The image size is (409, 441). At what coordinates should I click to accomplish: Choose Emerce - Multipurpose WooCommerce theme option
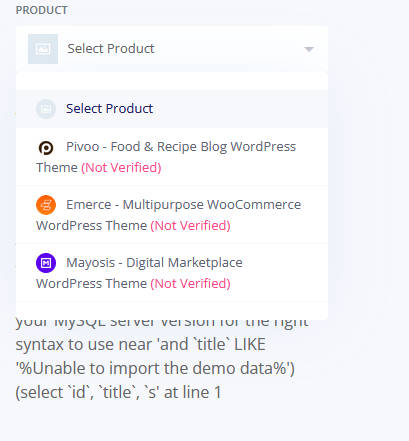172,215
